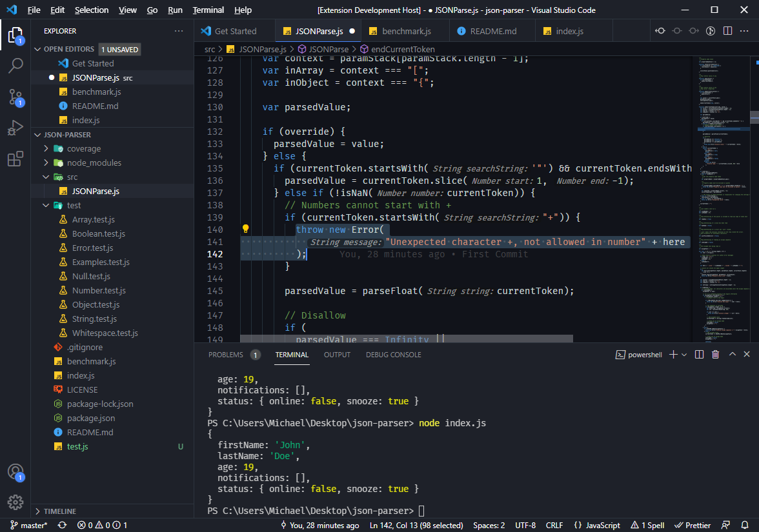Click the lightbulb code action on line 140

tap(245, 229)
